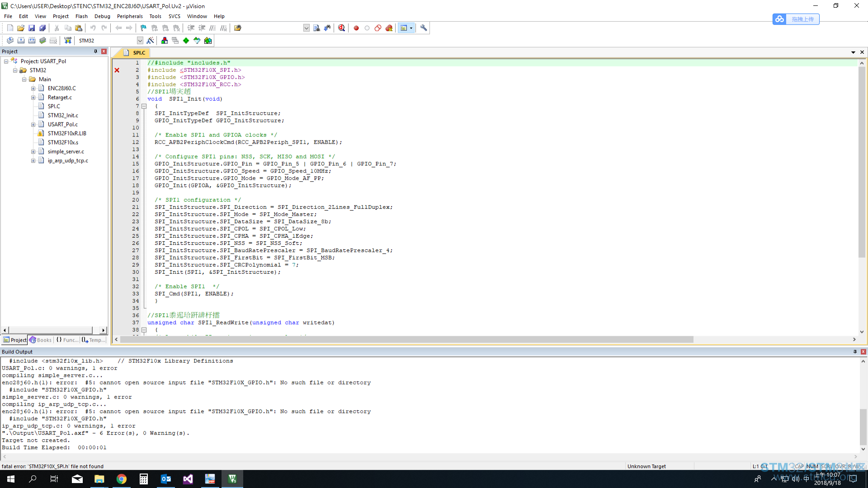Click the Paste toolbar icon
Viewport: 868px width, 488px height.
(79, 28)
